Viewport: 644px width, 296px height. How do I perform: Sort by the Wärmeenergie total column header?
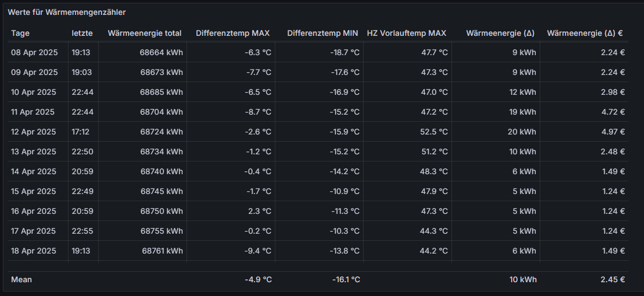tap(145, 33)
